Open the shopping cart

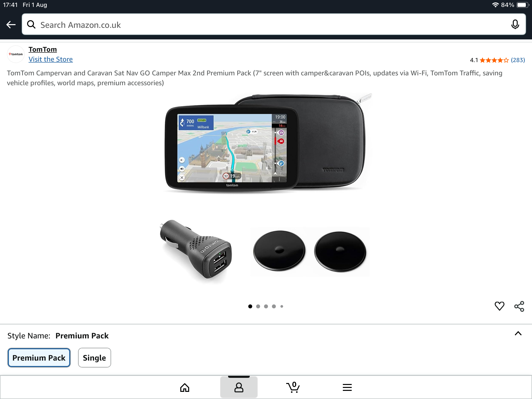click(x=293, y=387)
